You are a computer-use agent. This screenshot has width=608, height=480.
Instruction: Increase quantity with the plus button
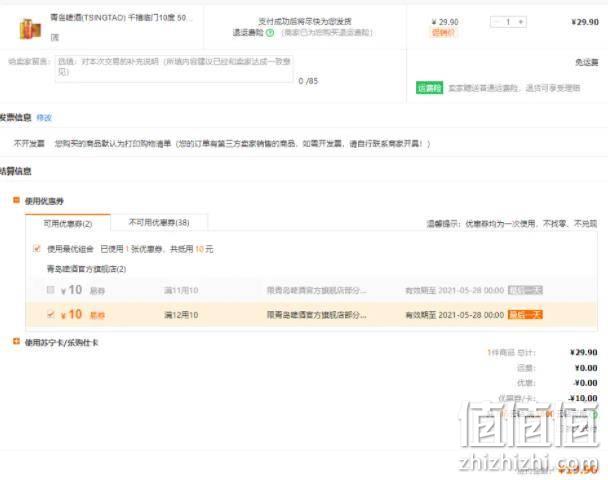click(521, 22)
